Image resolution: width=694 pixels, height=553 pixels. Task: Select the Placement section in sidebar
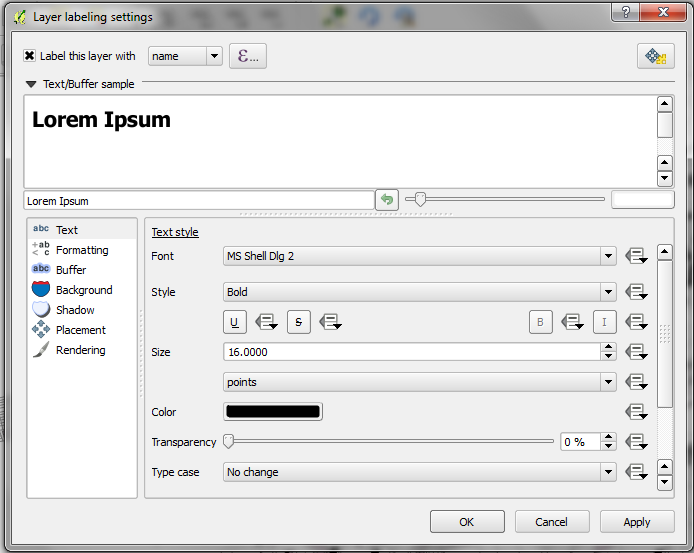pos(82,330)
